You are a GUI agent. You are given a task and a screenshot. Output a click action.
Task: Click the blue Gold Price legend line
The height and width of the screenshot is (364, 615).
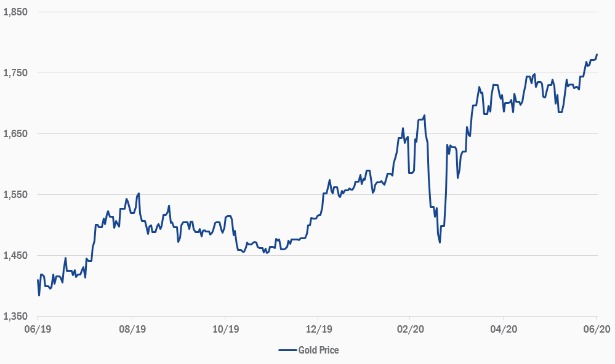click(287, 350)
